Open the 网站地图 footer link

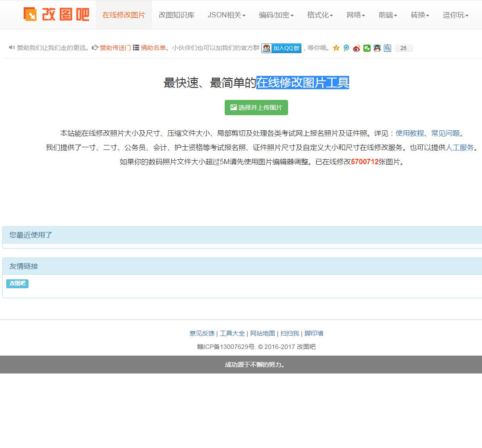(263, 333)
